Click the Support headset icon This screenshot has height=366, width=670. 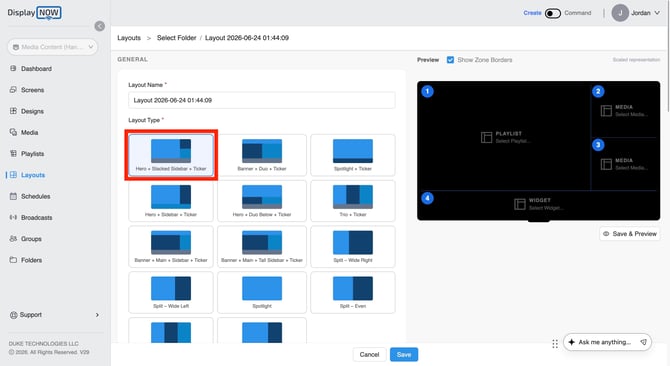click(x=13, y=315)
